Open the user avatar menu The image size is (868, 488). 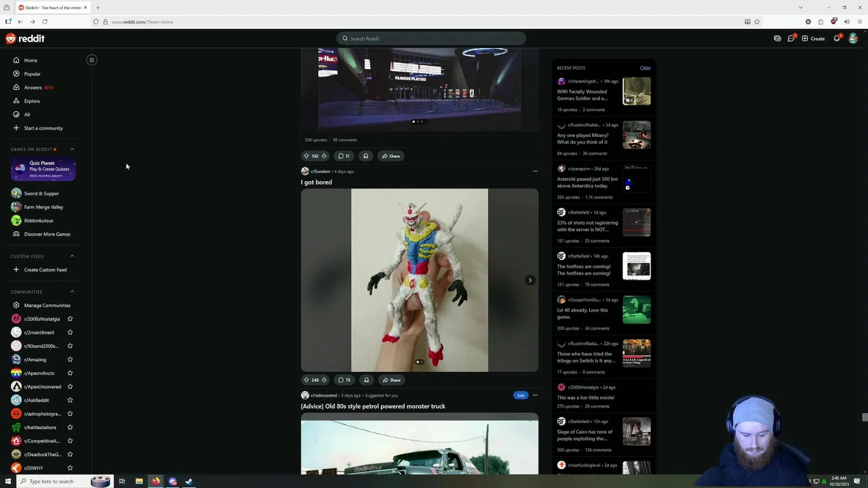853,39
